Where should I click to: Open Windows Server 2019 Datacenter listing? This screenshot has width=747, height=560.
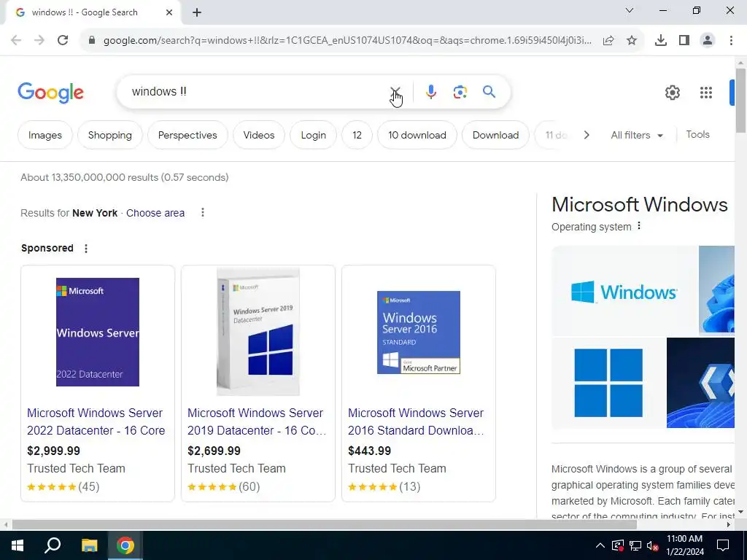[258, 421]
